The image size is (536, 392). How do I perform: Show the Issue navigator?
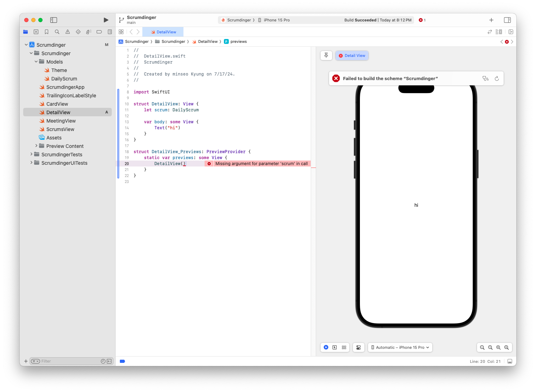click(67, 32)
